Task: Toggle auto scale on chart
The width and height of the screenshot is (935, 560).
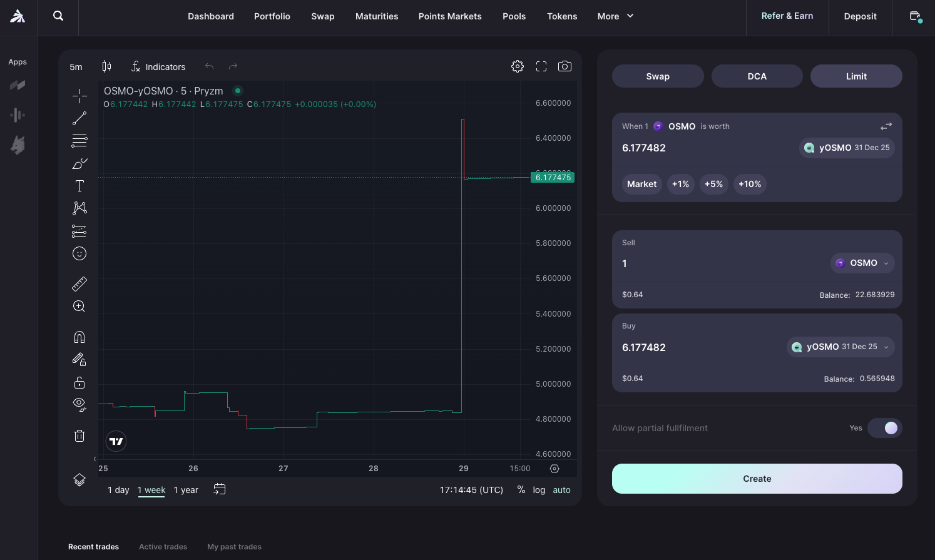Action: click(x=561, y=490)
